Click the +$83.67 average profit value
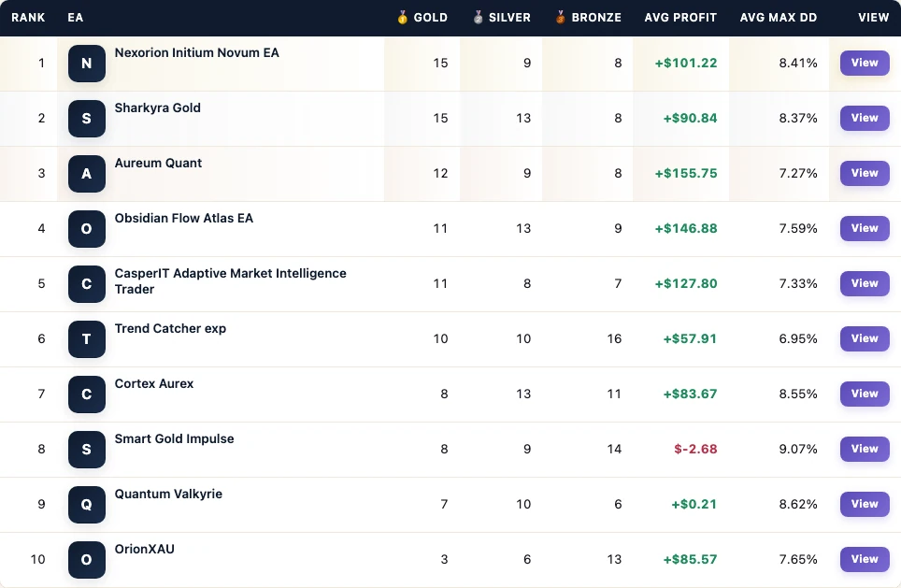The width and height of the screenshot is (901, 588). [x=690, y=394]
